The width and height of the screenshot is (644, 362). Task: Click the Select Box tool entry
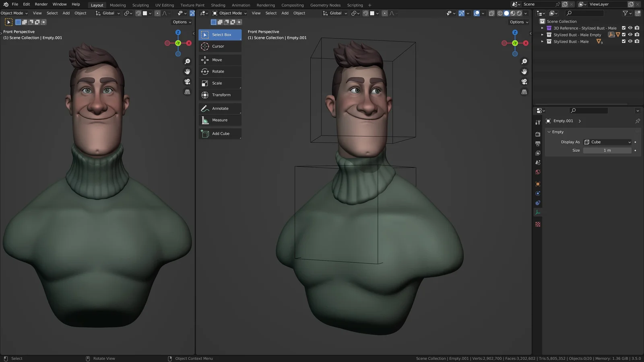tap(220, 35)
